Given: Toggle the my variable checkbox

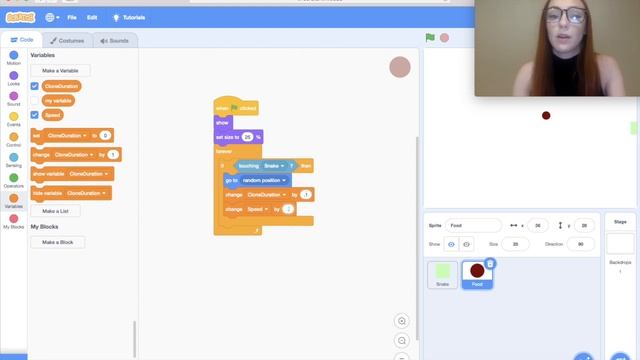Looking at the screenshot, I should pyautogui.click(x=34, y=100).
